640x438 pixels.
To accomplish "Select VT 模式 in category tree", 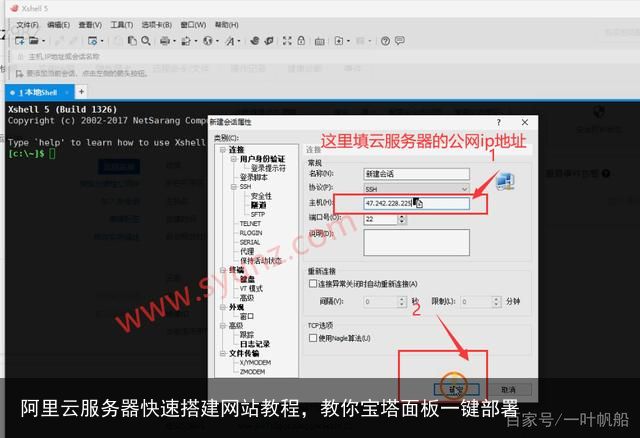I will (251, 289).
